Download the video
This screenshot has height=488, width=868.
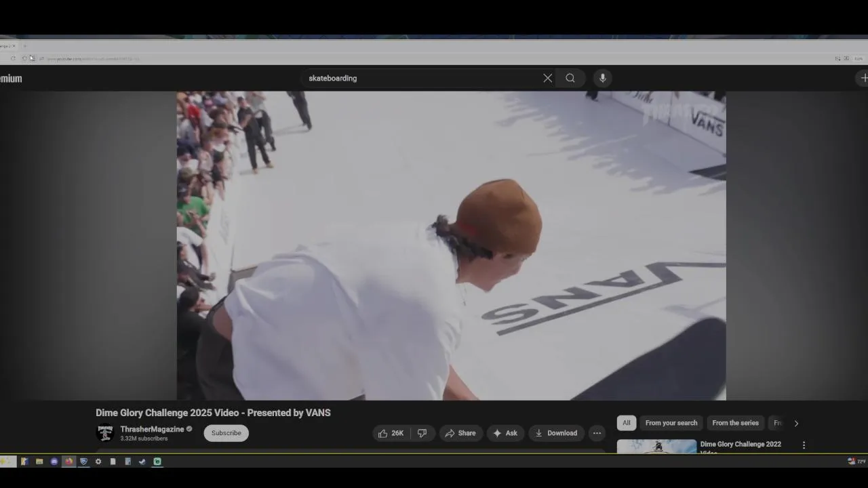(x=556, y=433)
